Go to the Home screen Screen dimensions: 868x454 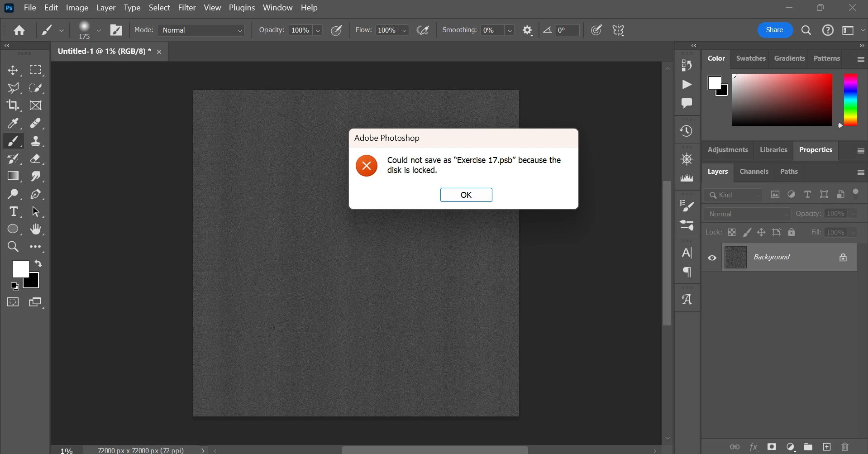(x=19, y=30)
